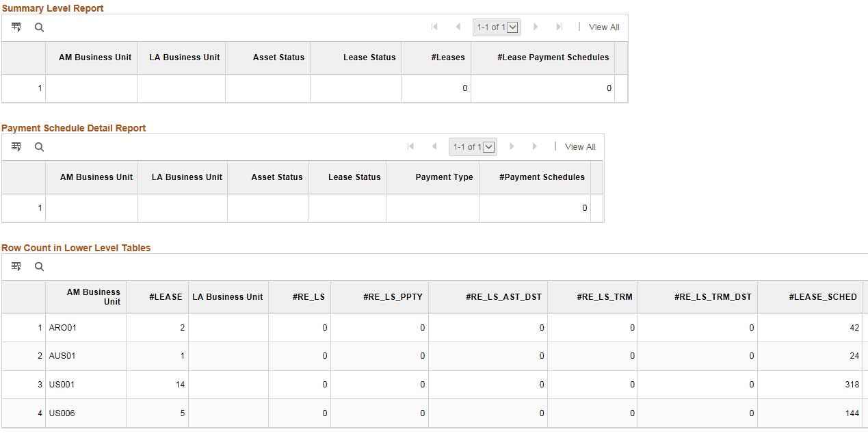868x436 pixels.
Task: Open the Row Count table grid action menu
Action: pos(16,266)
